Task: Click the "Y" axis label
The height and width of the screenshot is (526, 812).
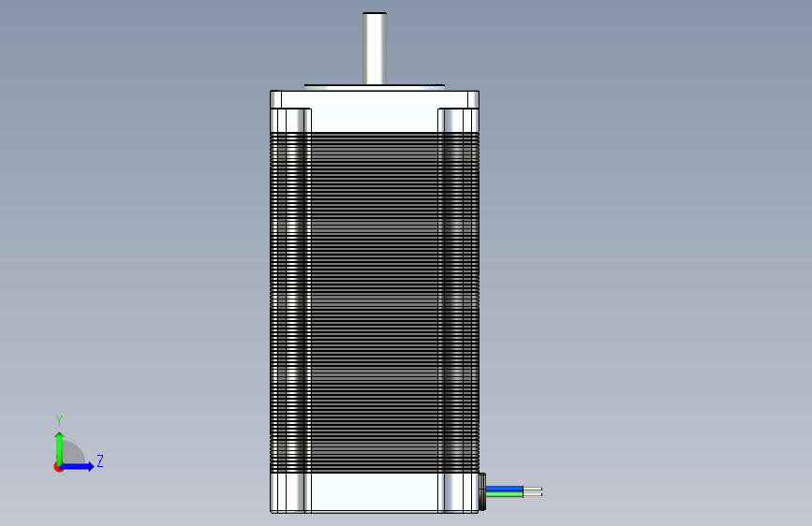Action: [59, 421]
